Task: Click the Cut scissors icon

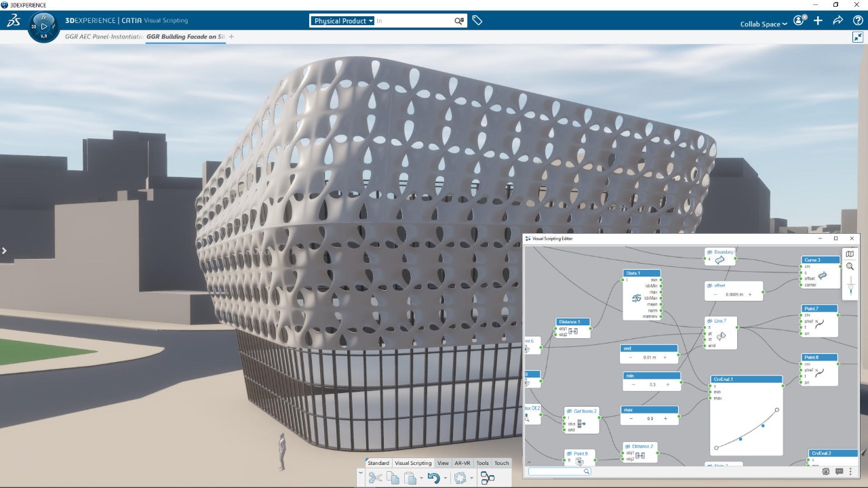Action: (x=375, y=478)
